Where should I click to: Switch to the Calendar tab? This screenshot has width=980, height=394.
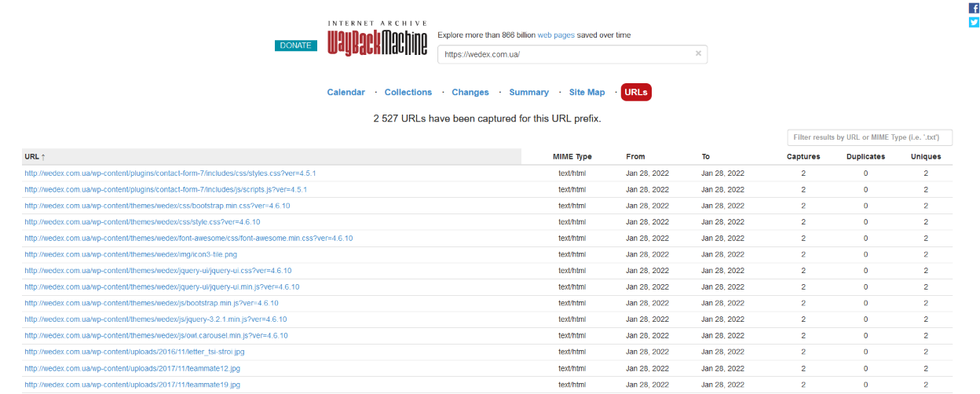346,93
